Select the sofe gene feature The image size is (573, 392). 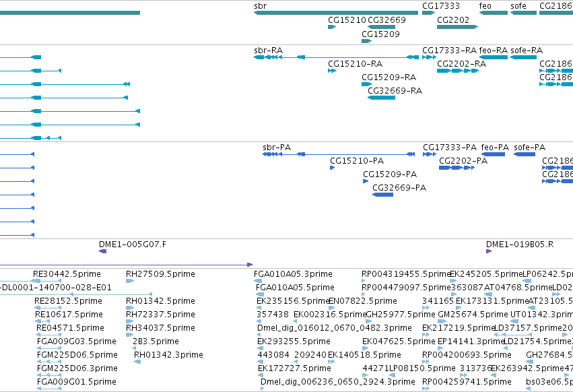pos(523,13)
